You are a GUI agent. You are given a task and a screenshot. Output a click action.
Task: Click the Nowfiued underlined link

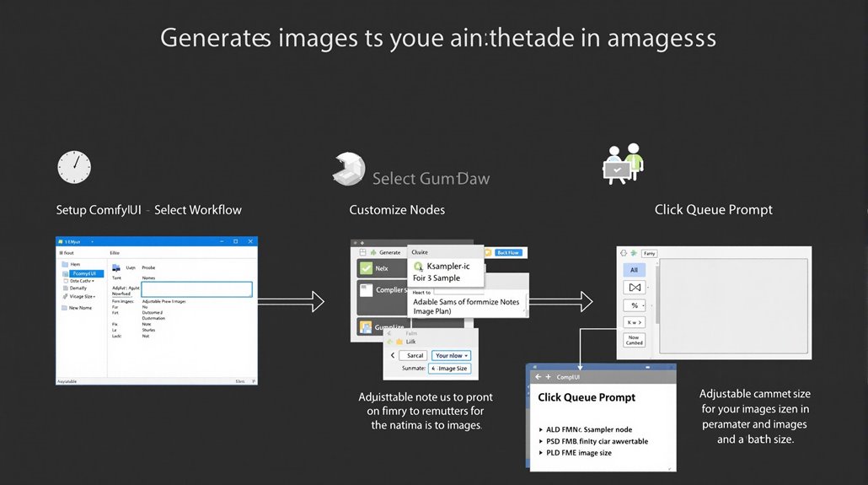point(121,294)
